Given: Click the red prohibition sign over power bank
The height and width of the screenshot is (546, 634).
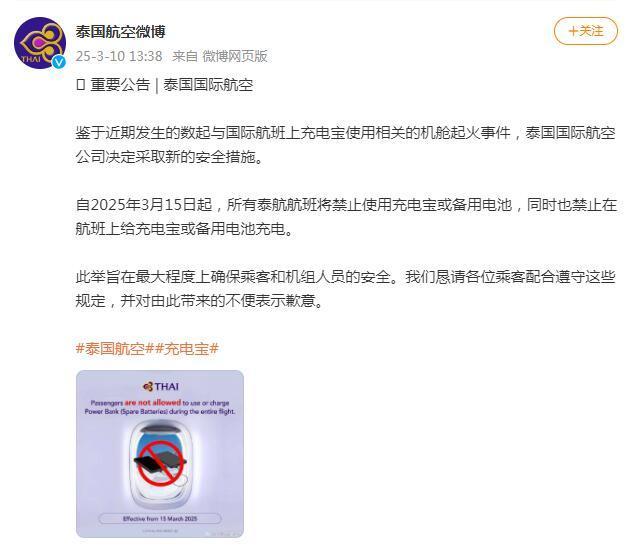Looking at the screenshot, I should tap(161, 463).
